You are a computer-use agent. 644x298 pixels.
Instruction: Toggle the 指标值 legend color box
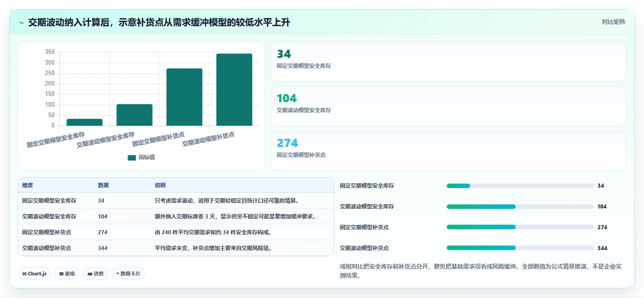[x=132, y=157]
